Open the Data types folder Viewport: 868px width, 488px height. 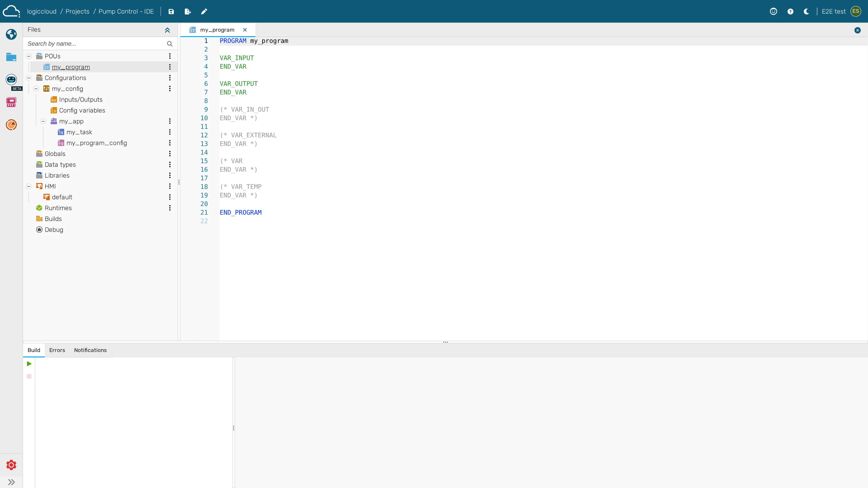60,165
